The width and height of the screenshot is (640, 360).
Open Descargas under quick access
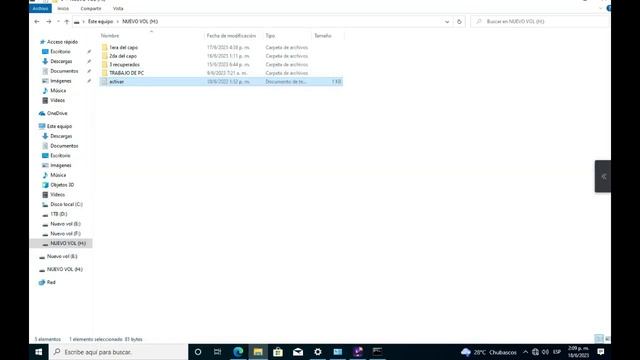point(61,62)
